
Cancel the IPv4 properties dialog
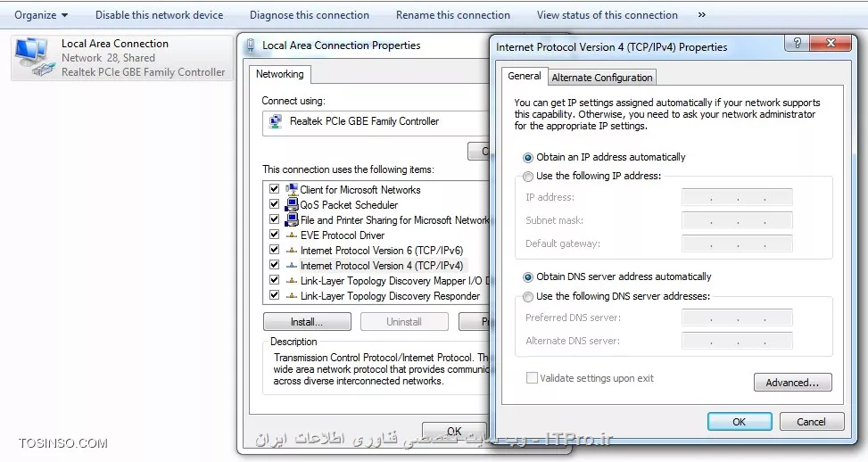click(x=812, y=422)
